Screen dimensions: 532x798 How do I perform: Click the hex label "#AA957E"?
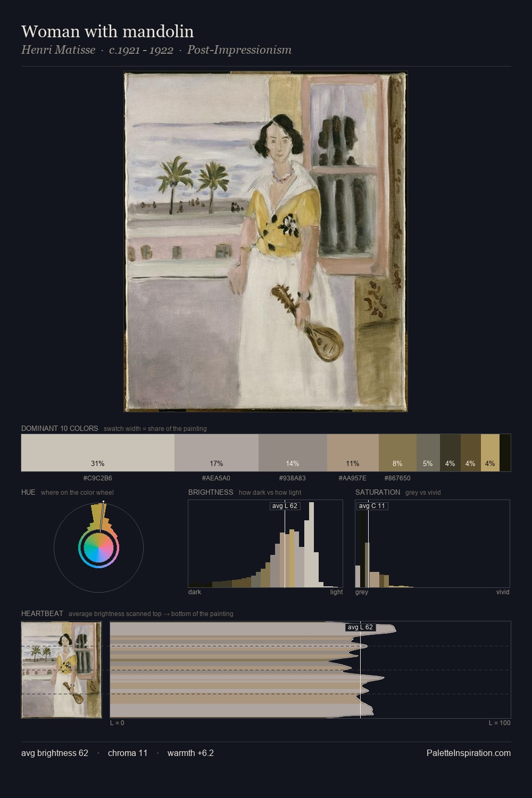tap(353, 478)
